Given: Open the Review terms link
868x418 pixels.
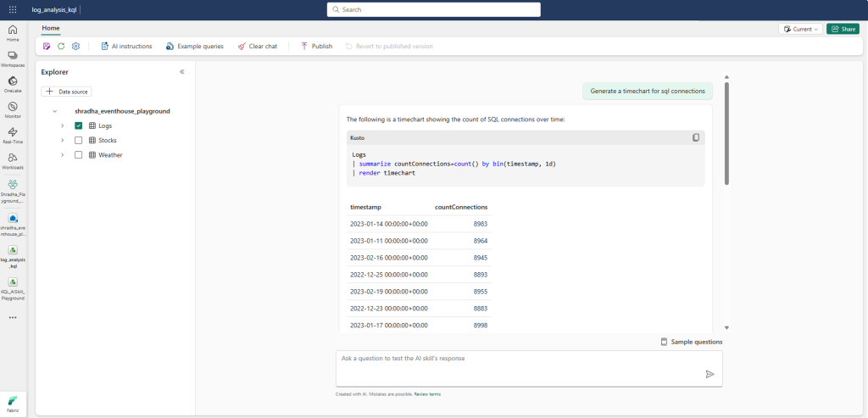Looking at the screenshot, I should point(427,394).
